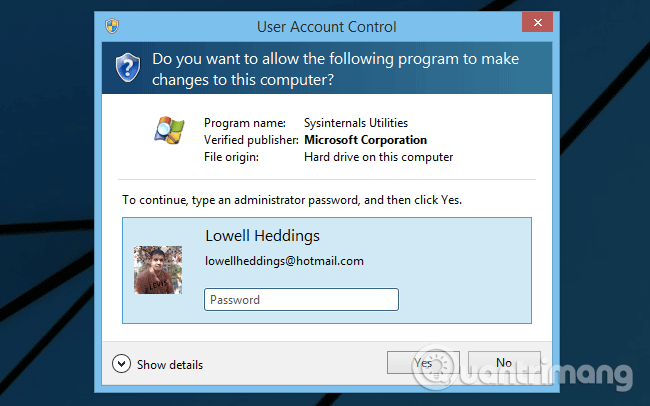Click the Sysinternals Utilities program icon
The image size is (650, 406).
pos(169,130)
